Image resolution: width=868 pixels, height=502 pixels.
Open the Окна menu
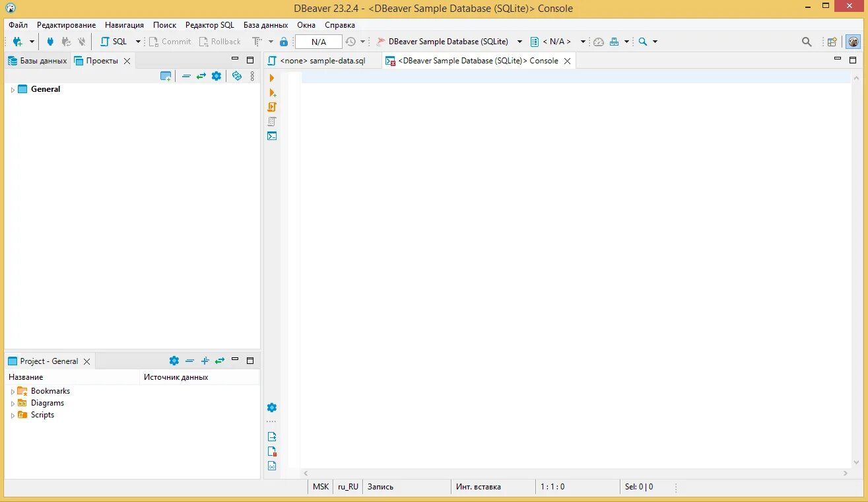[306, 25]
